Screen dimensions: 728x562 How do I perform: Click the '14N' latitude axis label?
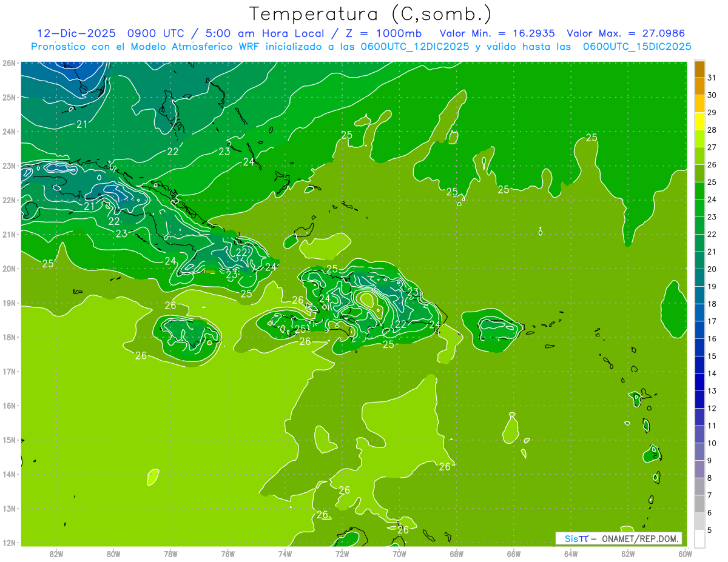coord(9,474)
